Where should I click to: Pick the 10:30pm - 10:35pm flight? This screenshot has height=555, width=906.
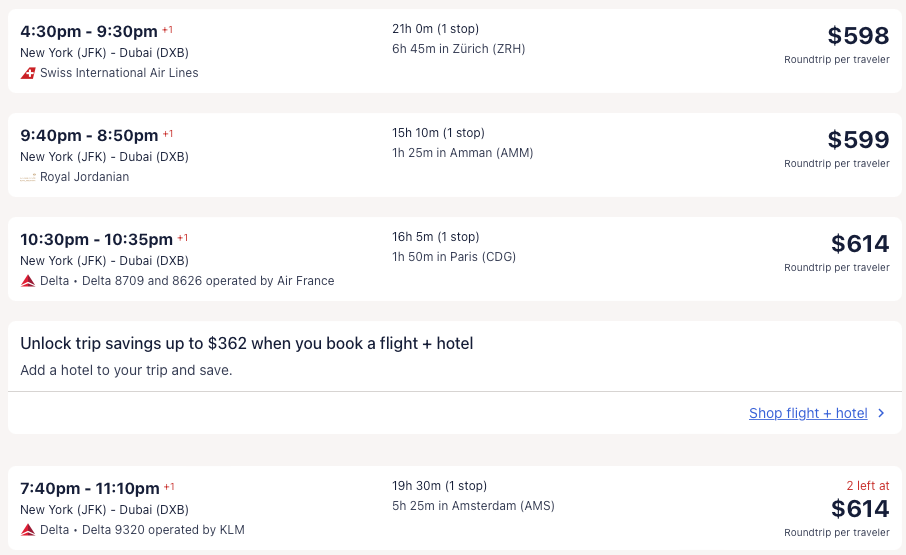[96, 239]
